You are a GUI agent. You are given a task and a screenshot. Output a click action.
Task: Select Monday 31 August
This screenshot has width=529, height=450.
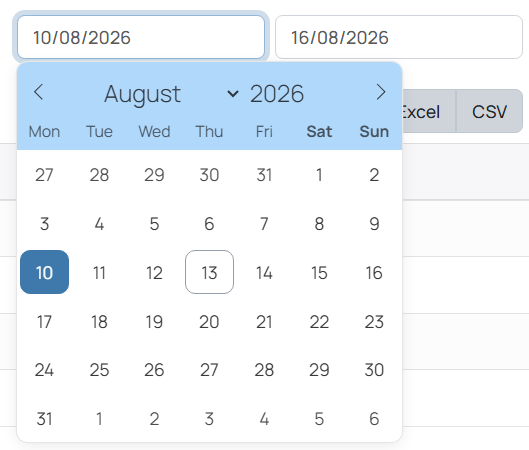(x=45, y=419)
